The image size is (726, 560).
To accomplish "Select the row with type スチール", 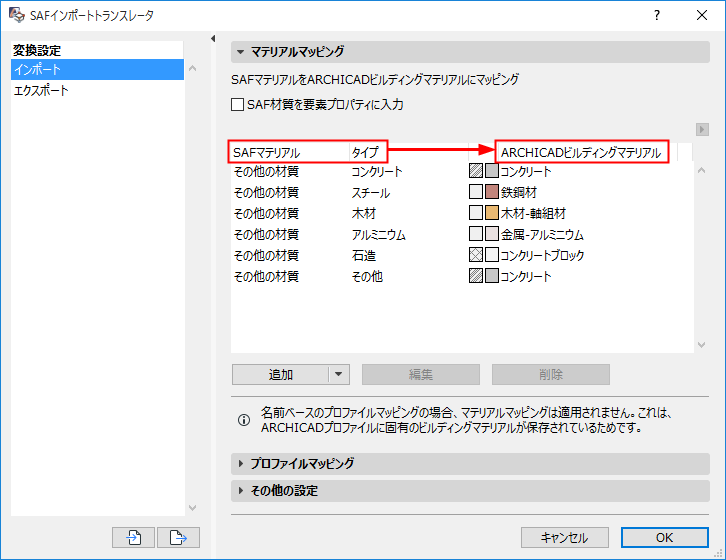I will [x=462, y=192].
